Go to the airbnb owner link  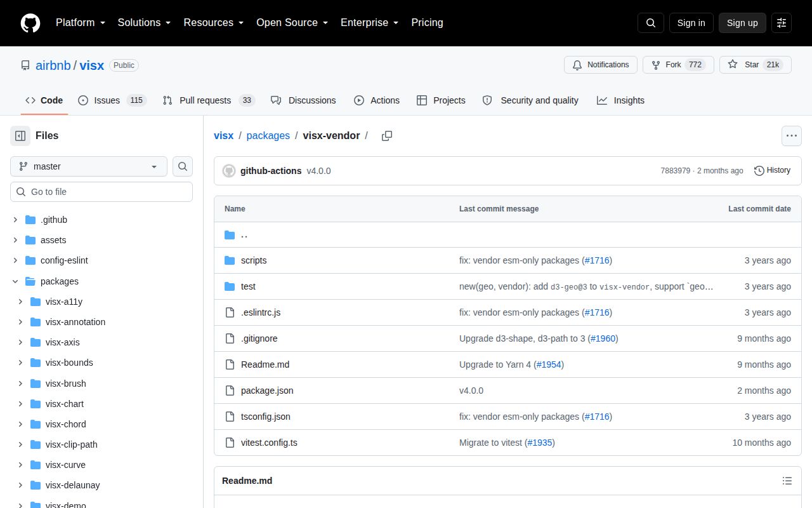pyautogui.click(x=53, y=65)
